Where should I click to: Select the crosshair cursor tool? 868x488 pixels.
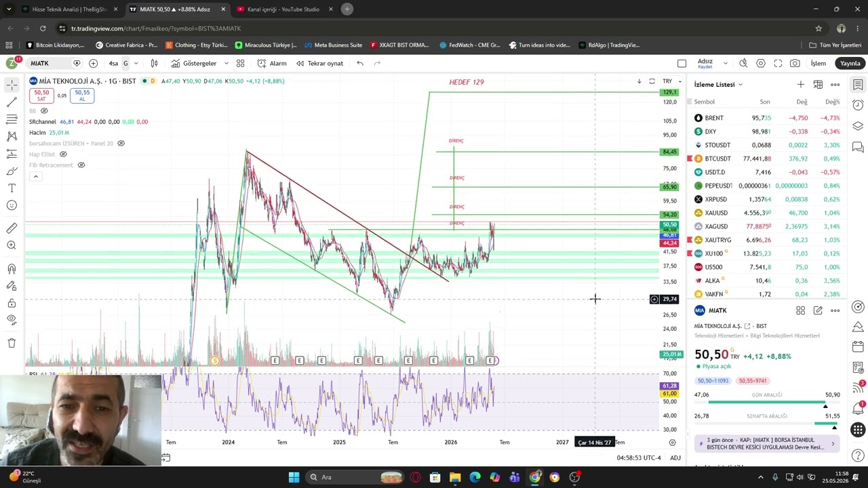[x=12, y=85]
